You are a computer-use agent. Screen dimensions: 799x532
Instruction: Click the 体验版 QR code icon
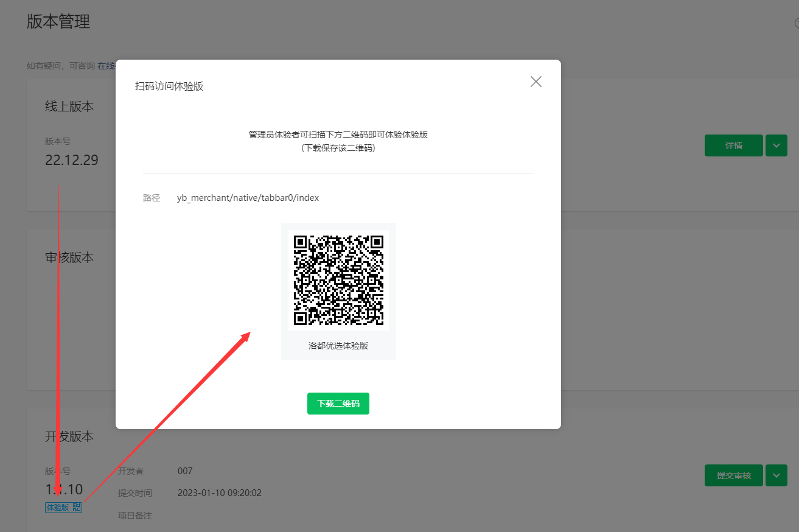[x=77, y=507]
